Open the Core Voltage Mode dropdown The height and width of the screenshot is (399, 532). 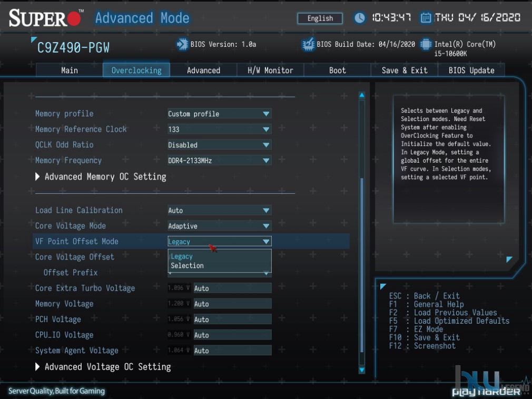219,226
